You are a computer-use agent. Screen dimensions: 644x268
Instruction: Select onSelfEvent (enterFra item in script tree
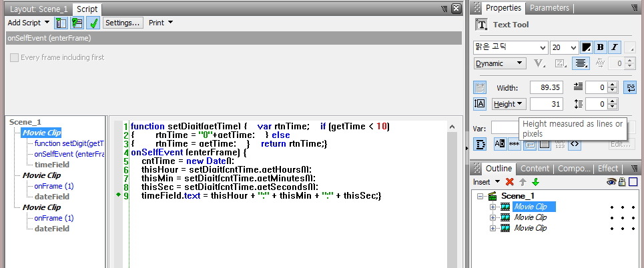(x=69, y=154)
